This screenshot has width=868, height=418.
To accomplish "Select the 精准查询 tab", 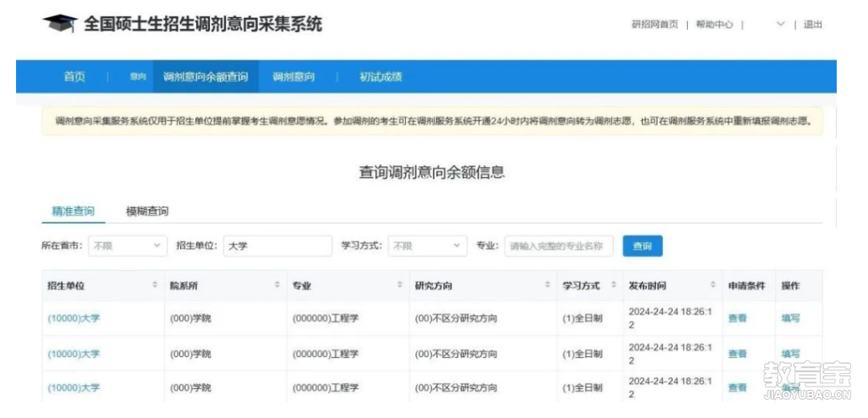I will point(73,211).
